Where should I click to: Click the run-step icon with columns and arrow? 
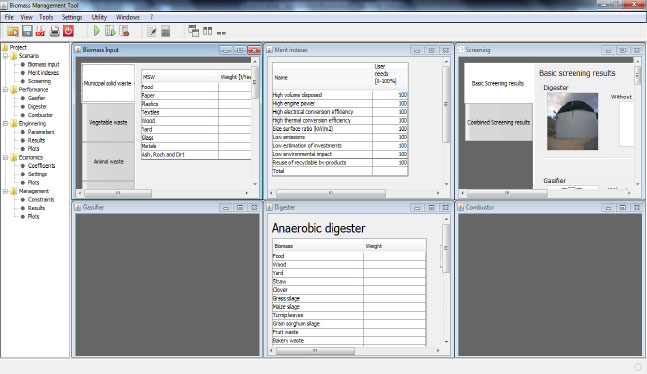(x=110, y=31)
